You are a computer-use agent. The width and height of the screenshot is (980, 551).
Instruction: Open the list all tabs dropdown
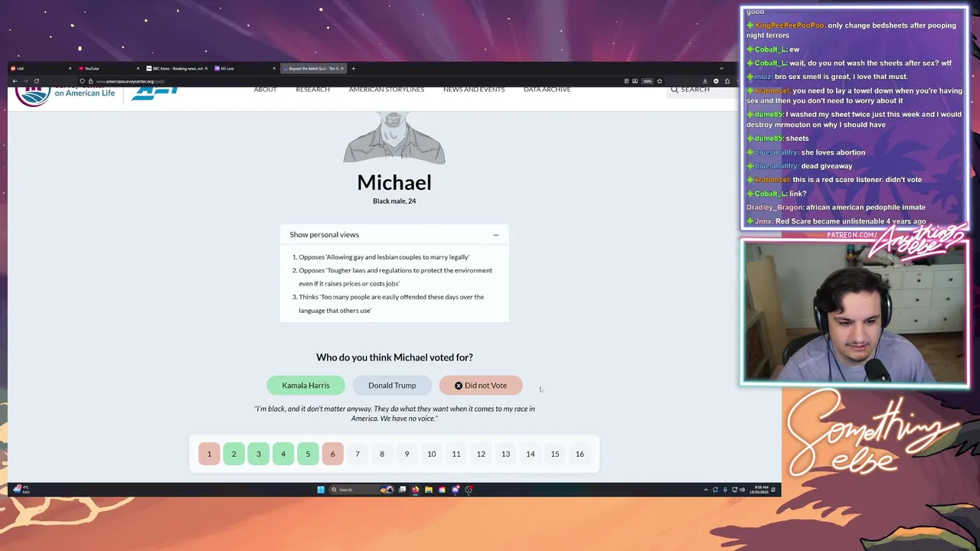(721, 68)
